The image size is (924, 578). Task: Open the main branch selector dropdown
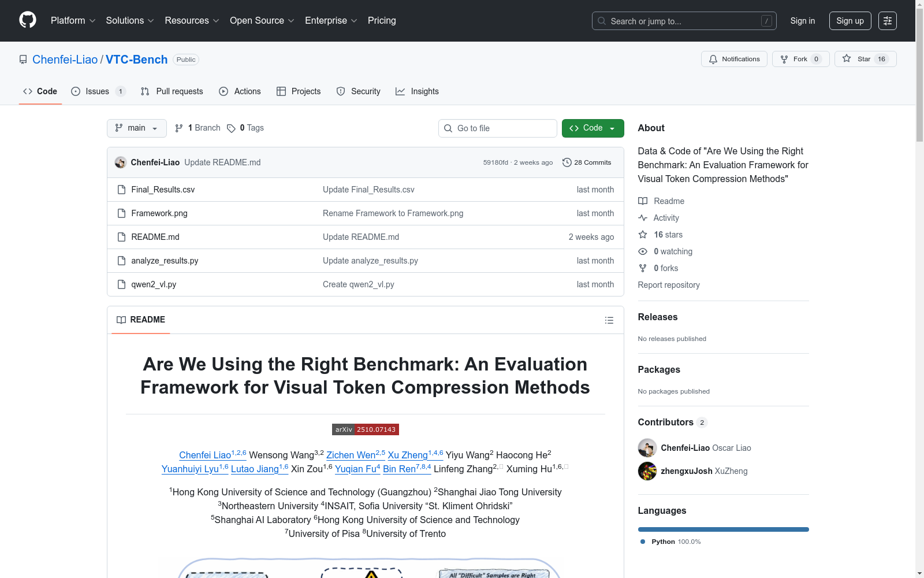point(137,128)
